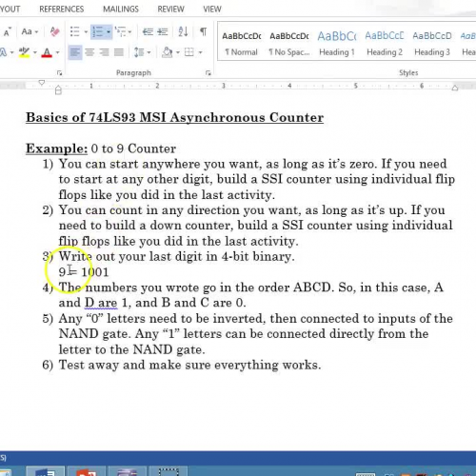Expand the line spacing dropdown arrow
This screenshot has height=476, width=476.
(x=149, y=52)
